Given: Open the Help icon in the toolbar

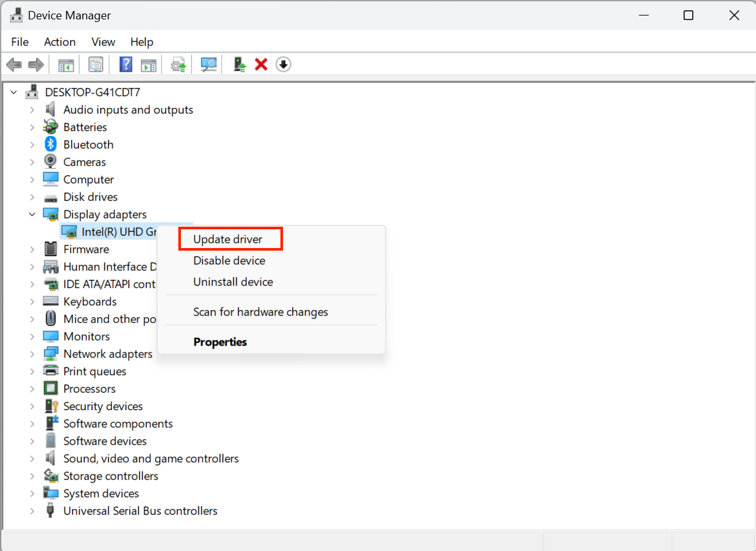Looking at the screenshot, I should 125,64.
